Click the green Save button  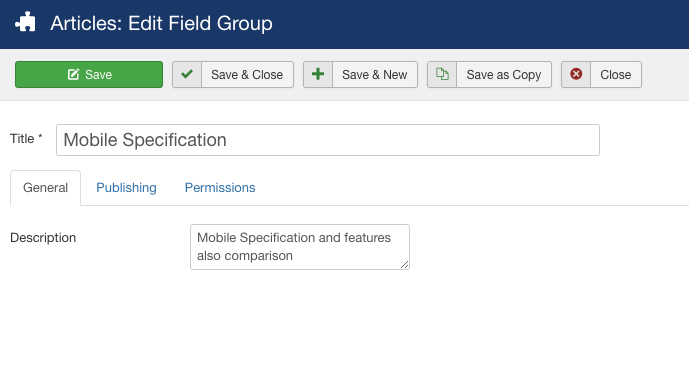(x=89, y=75)
